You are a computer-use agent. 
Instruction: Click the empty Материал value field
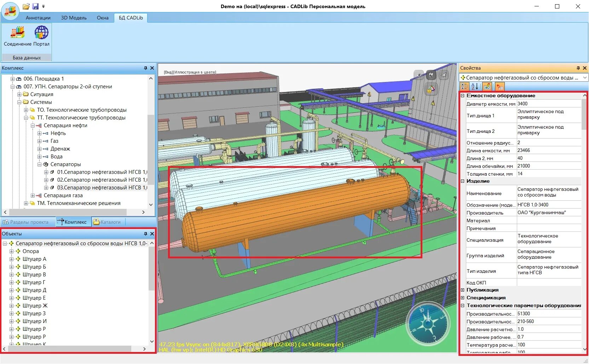click(x=549, y=220)
